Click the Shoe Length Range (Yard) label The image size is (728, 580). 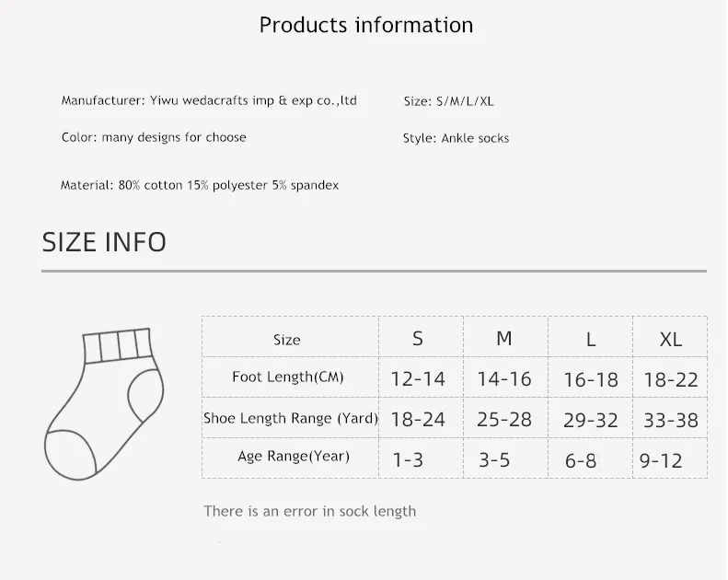pos(290,418)
